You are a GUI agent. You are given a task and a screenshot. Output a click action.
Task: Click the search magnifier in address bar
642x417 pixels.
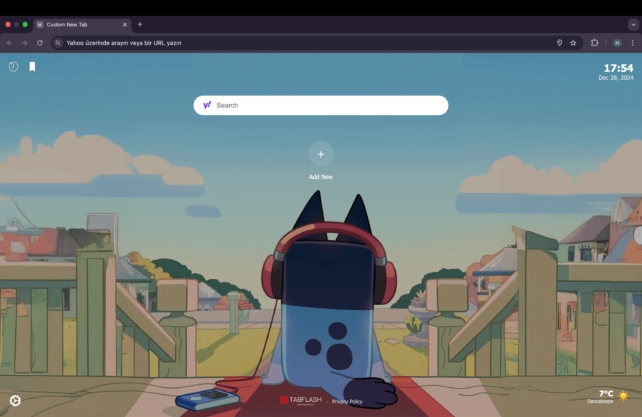coord(58,43)
